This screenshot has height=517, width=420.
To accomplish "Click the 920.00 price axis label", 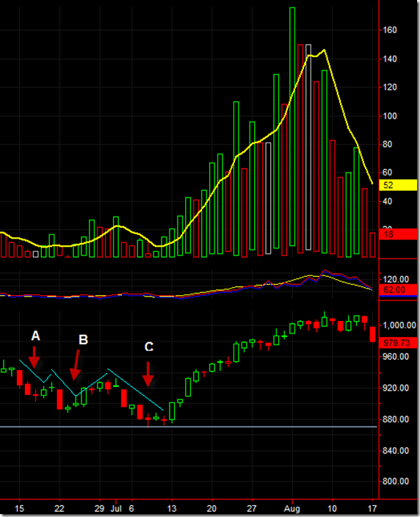I will [396, 388].
